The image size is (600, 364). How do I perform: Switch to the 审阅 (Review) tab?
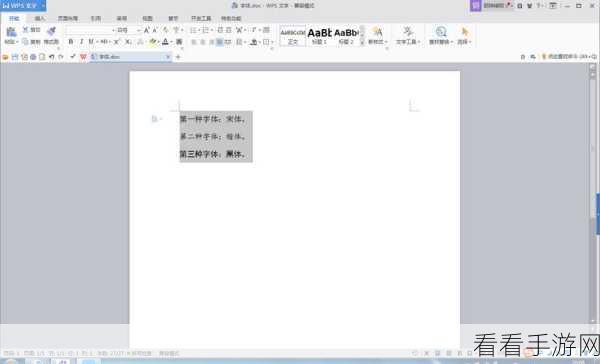(122, 18)
